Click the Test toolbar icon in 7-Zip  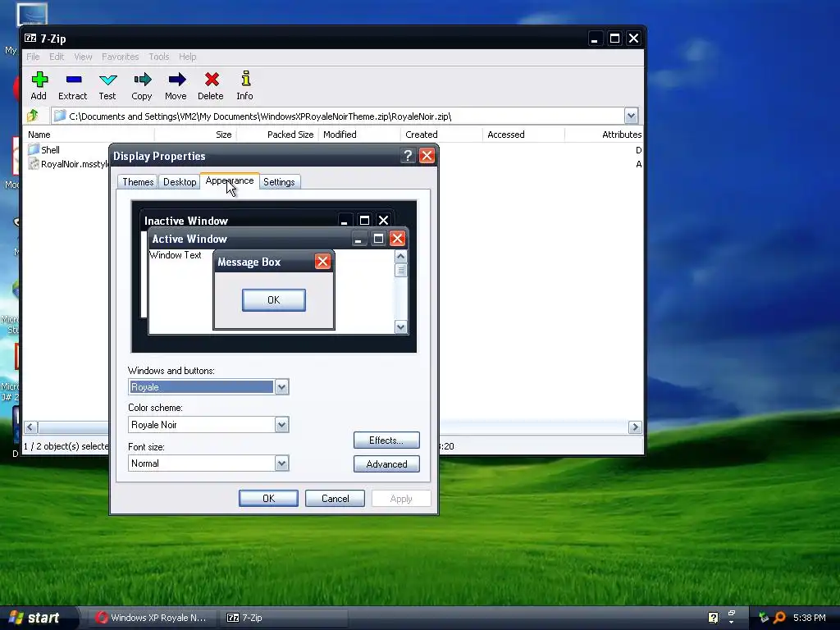(x=107, y=85)
